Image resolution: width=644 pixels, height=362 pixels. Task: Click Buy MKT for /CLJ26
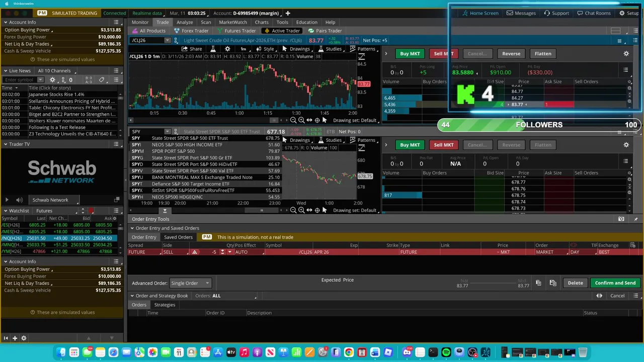pos(410,53)
